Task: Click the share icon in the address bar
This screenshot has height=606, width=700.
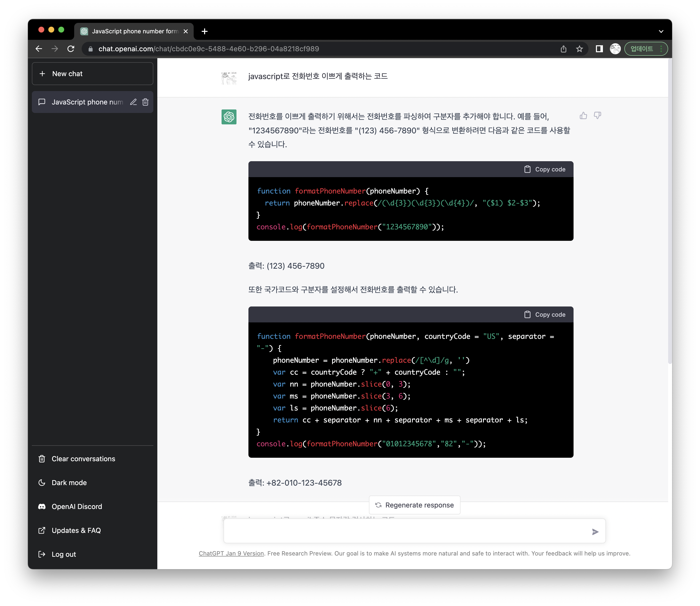Action: (x=563, y=49)
